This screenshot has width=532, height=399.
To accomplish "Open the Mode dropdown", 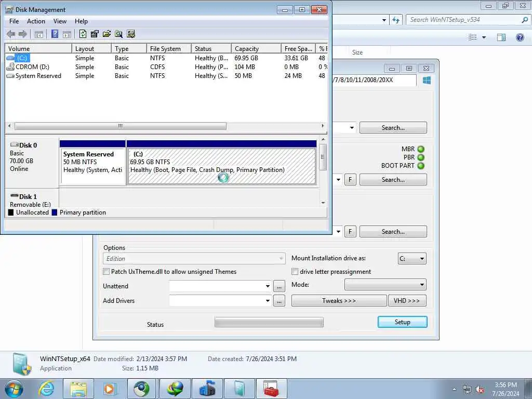I will 385,285.
